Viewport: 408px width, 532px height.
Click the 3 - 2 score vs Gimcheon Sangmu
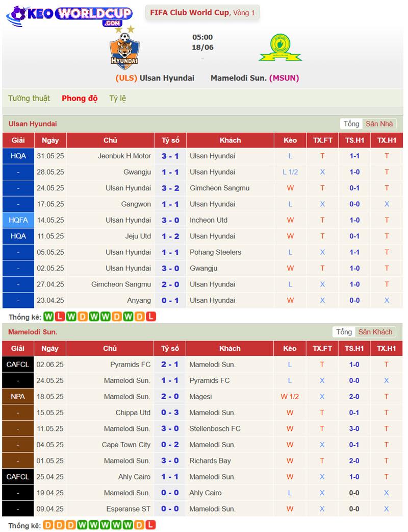(170, 188)
